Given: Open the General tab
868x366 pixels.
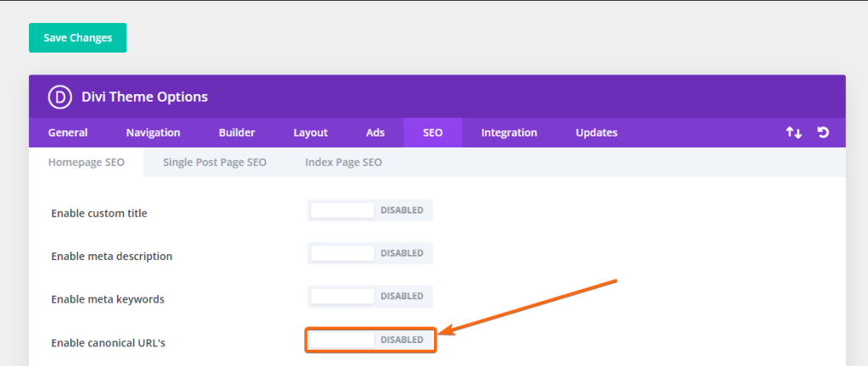Looking at the screenshot, I should pos(68,133).
